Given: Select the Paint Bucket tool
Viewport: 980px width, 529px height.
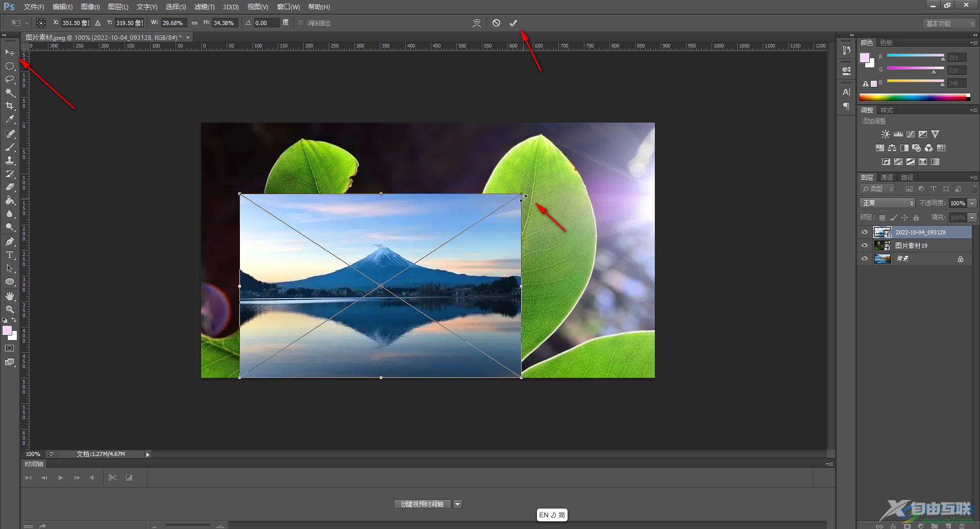Looking at the screenshot, I should [10, 200].
